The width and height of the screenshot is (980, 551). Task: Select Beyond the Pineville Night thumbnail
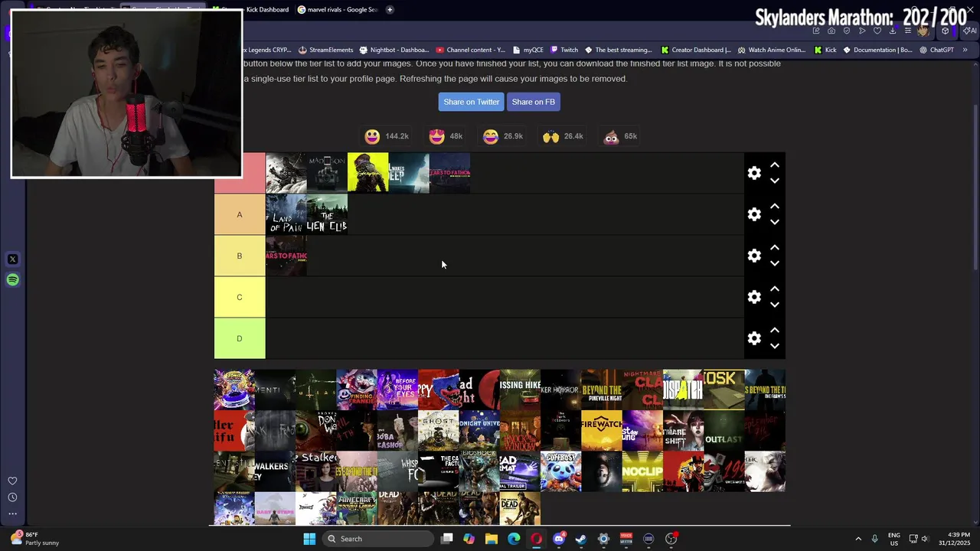point(602,390)
